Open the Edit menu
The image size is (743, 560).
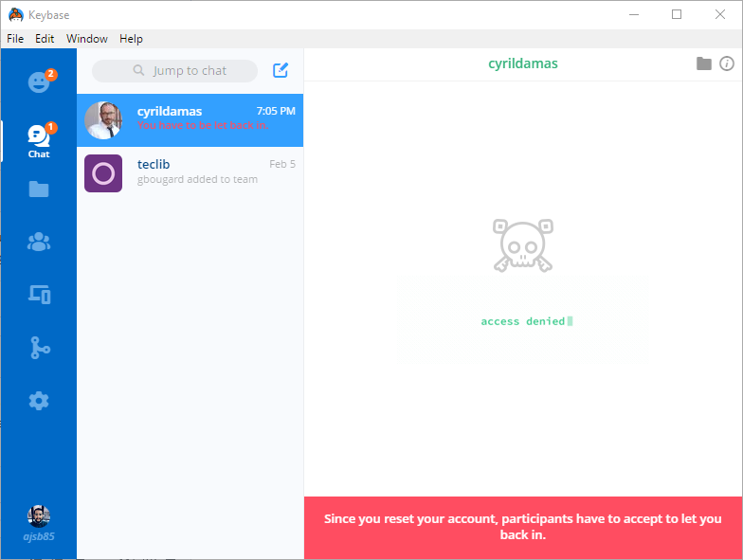(x=45, y=39)
